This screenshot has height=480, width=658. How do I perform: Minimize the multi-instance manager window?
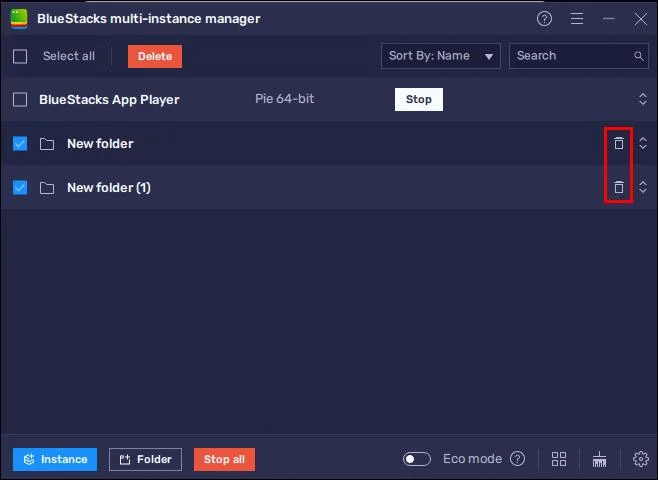[608, 18]
